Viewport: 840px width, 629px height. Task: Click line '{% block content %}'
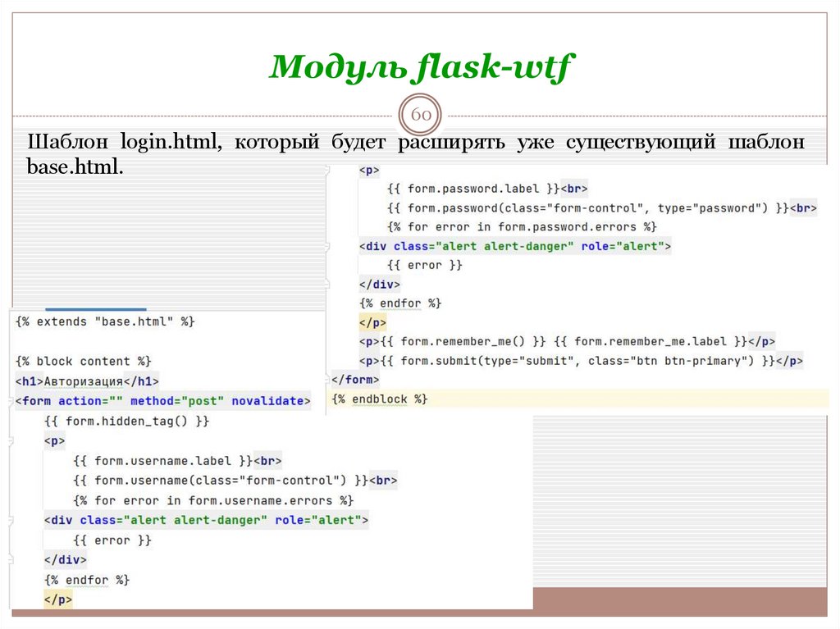point(84,361)
